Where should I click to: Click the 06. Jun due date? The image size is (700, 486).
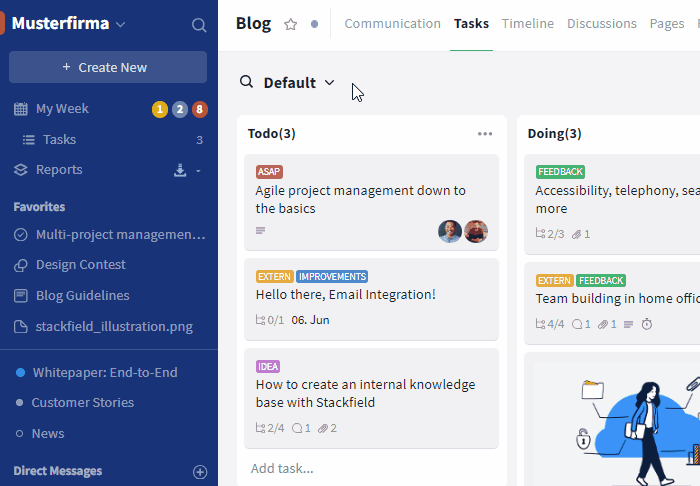point(310,320)
